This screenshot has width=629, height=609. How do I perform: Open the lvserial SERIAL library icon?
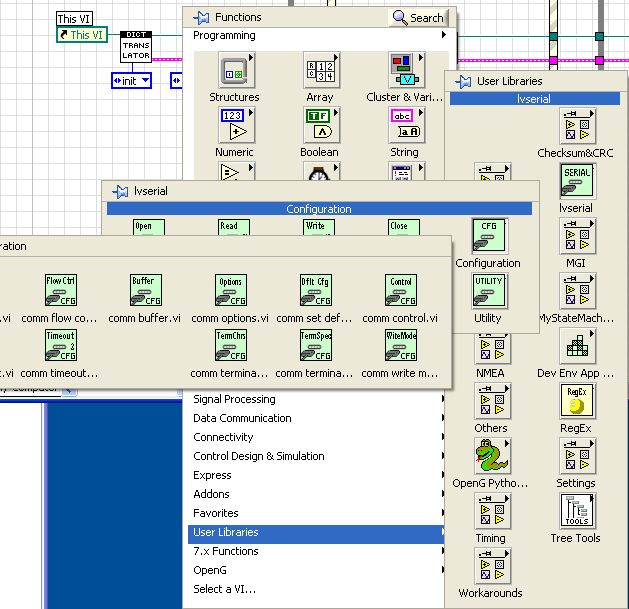click(x=578, y=181)
